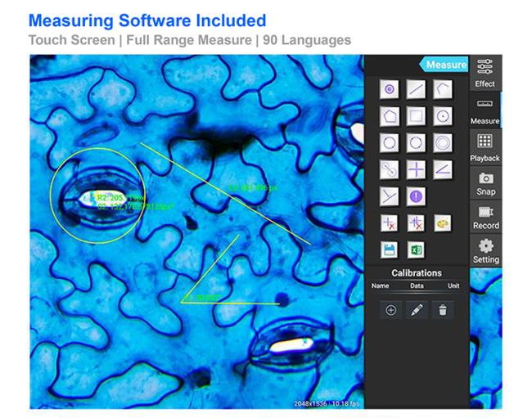Select the point measurement tool
The image size is (532, 418).
[390, 89]
